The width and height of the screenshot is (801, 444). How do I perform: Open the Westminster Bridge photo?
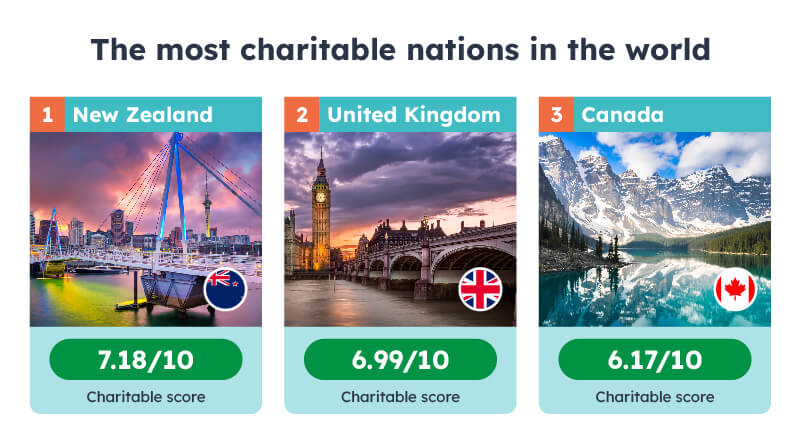[x=400, y=229]
